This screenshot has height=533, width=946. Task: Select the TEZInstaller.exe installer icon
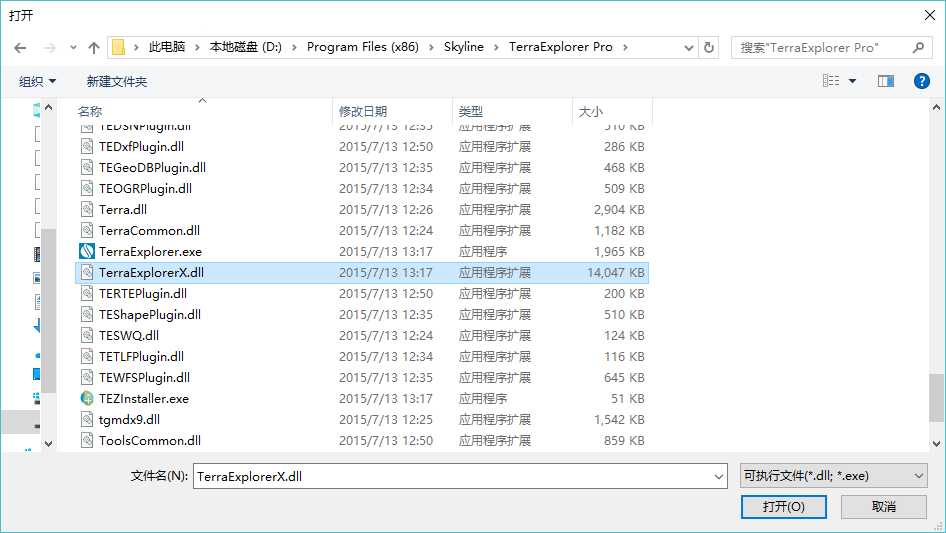(x=87, y=398)
